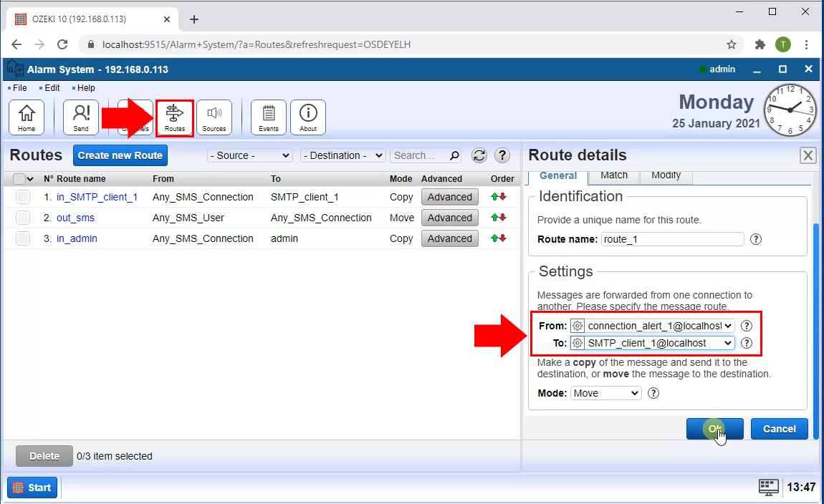Open the Chrome profile avatar
The image size is (824, 504).
coord(783,44)
